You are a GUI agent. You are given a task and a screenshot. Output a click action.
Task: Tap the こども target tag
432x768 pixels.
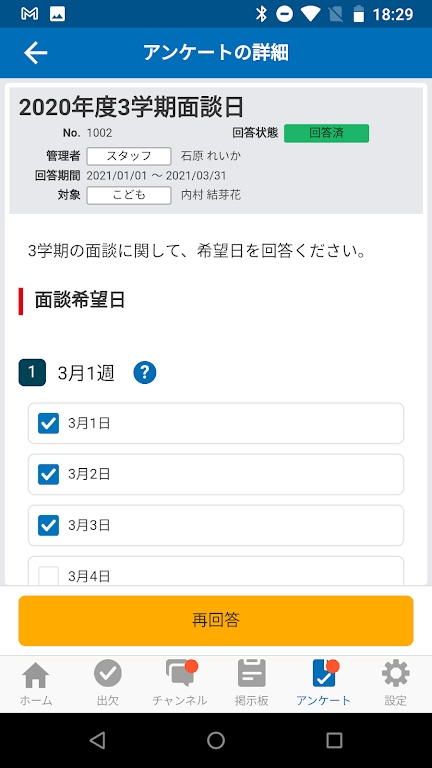coord(129,195)
